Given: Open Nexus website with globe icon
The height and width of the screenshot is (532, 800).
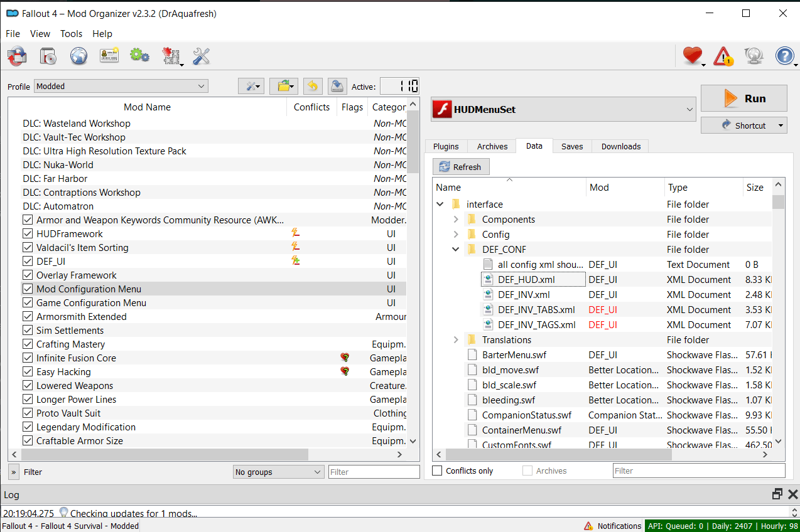Looking at the screenshot, I should tap(78, 56).
